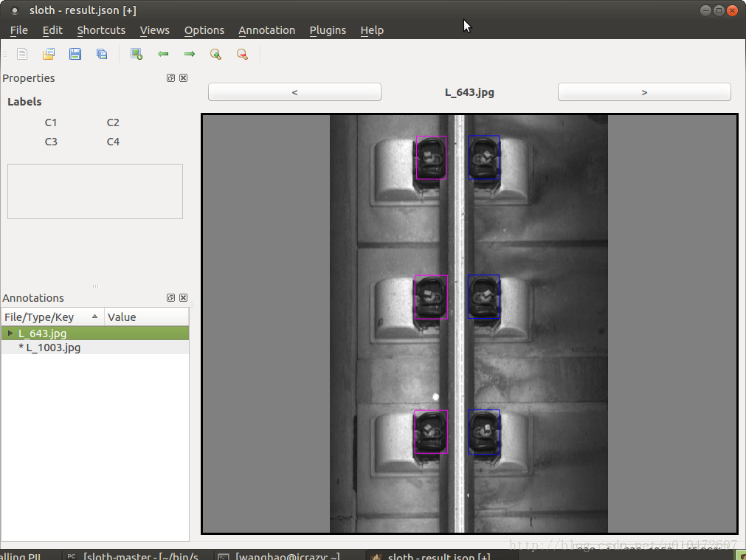Go to next image with right green arrow
The height and width of the screenshot is (560, 746).
tap(190, 54)
